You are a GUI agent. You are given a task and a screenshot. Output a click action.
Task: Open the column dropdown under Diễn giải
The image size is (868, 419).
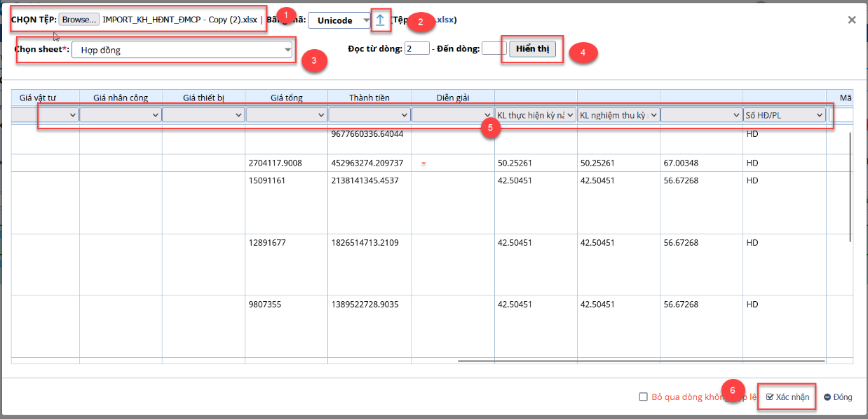point(452,115)
